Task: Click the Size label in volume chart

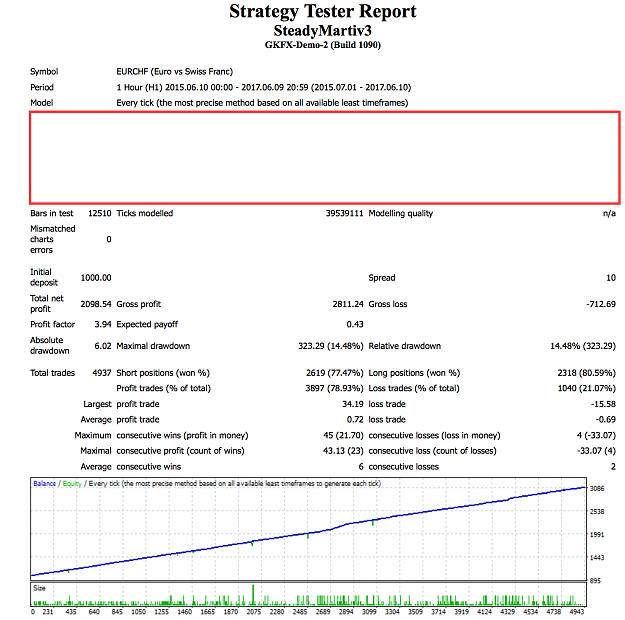Action: [39, 588]
